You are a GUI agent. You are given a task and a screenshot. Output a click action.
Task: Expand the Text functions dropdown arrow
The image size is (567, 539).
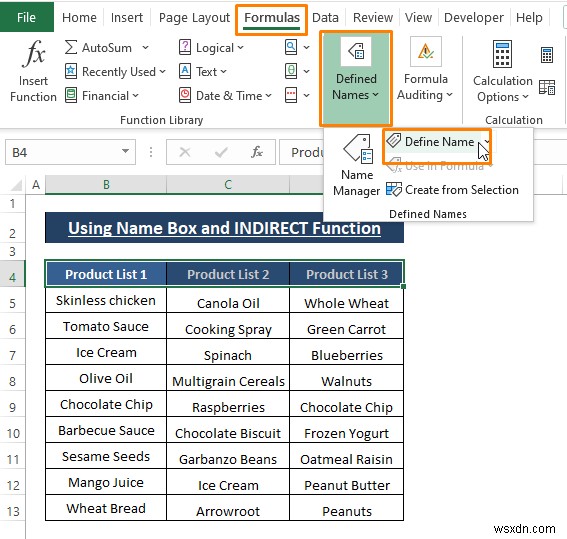(x=223, y=71)
